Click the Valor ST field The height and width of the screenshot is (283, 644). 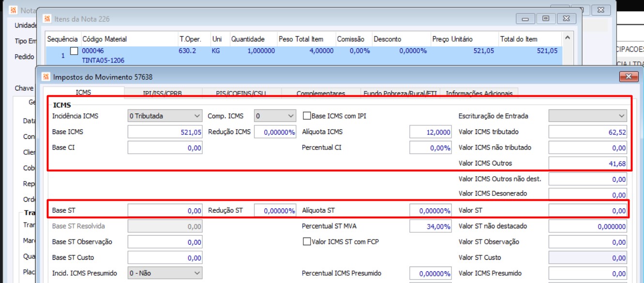588,210
